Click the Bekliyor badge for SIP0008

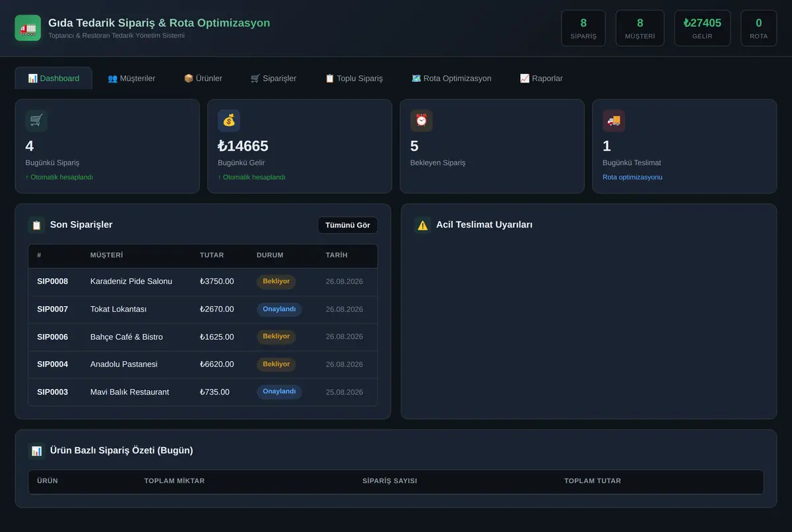coord(276,281)
